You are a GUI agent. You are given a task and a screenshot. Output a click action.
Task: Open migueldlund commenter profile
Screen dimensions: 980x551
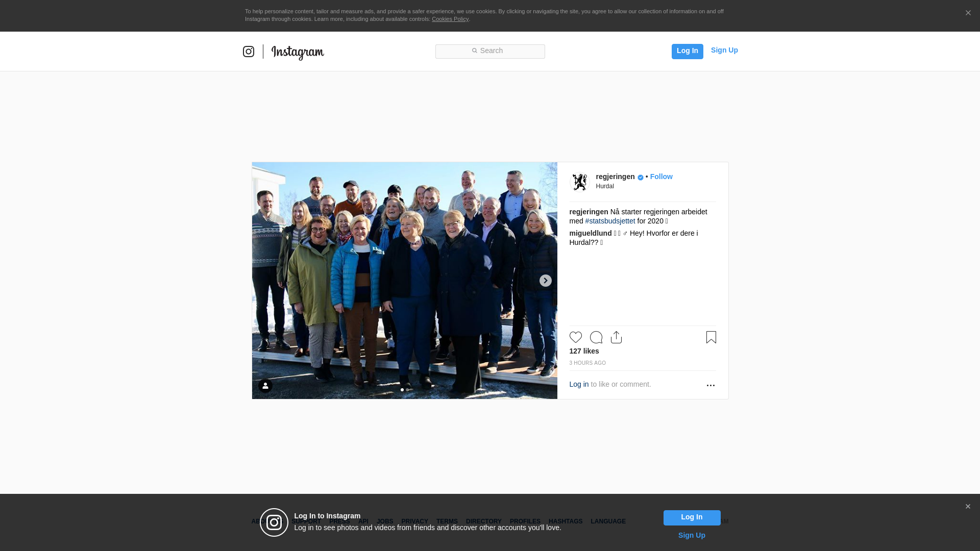591,233
